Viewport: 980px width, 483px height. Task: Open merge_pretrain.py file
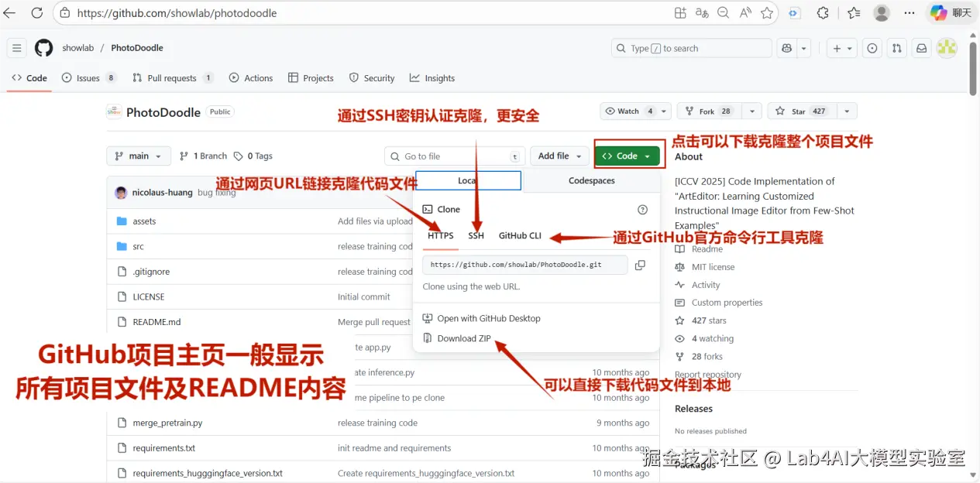click(167, 423)
